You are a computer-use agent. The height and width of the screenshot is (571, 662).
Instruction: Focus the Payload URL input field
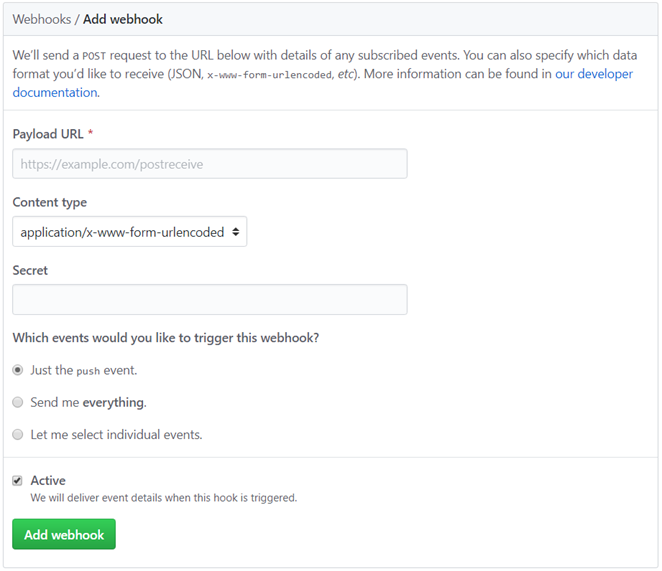coord(209,164)
